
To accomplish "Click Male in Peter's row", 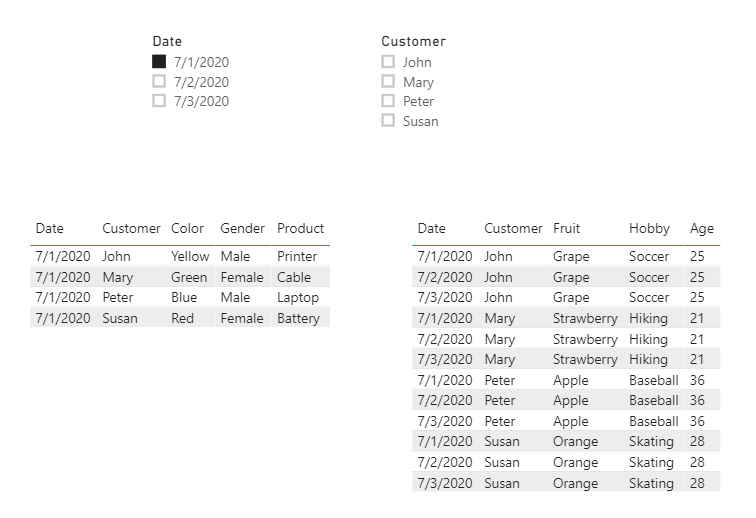I will coord(235,297).
